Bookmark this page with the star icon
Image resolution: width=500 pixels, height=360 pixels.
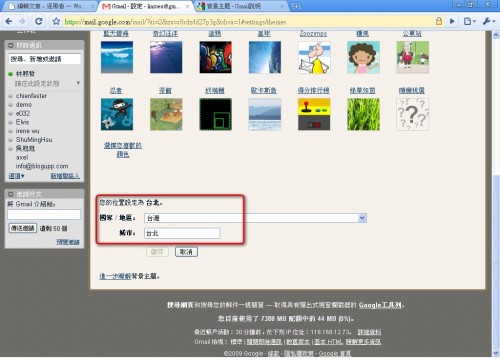tap(56, 22)
